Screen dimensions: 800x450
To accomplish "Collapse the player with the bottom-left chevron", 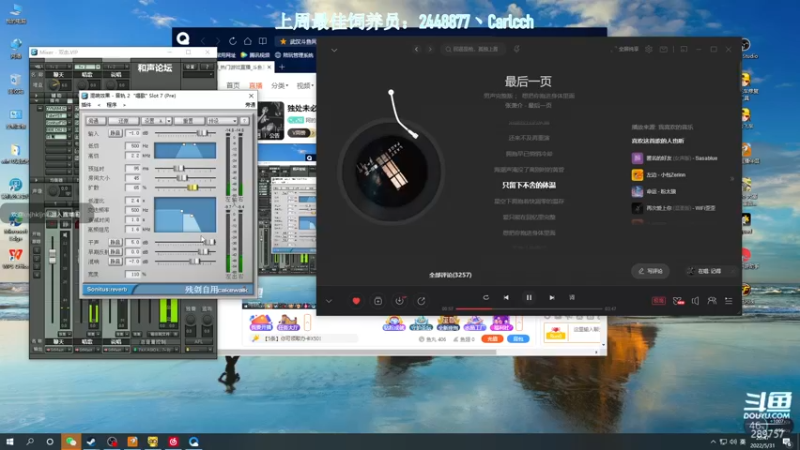I will click(x=329, y=301).
